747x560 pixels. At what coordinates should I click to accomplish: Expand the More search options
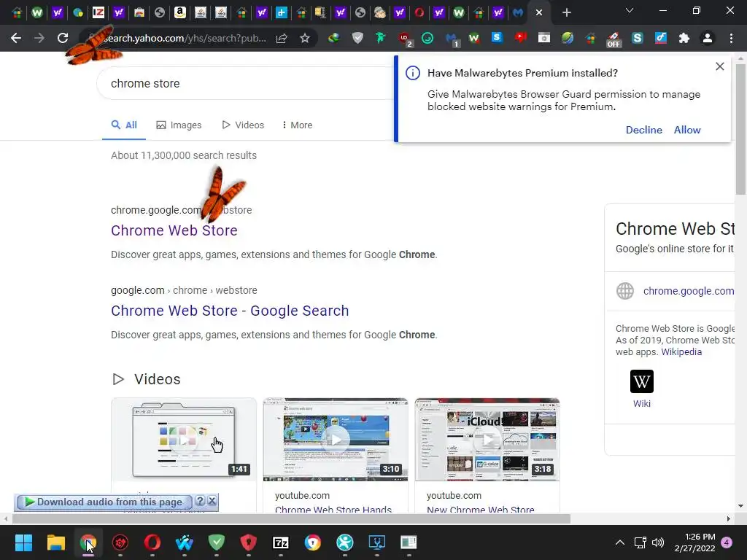[298, 125]
